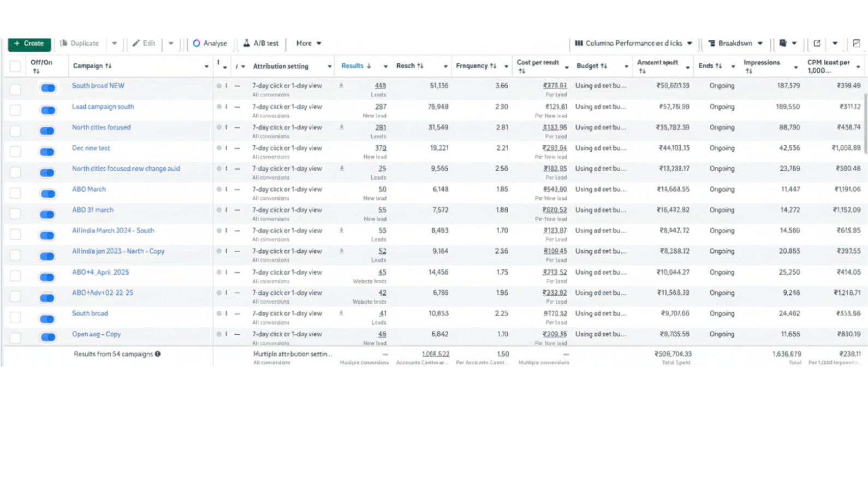Click the Edit button
Image resolution: width=868 pixels, height=484 pixels.
pos(144,43)
